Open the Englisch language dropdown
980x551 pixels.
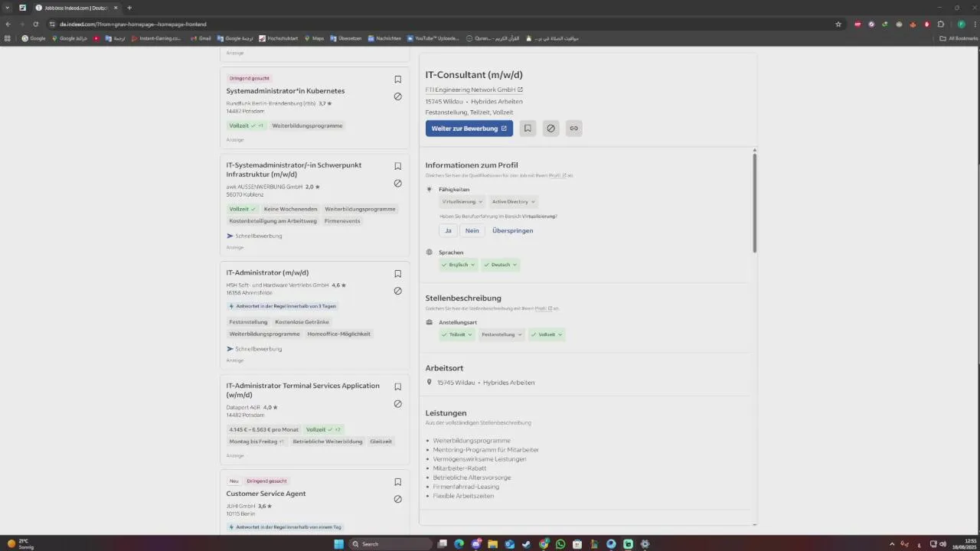coord(458,265)
